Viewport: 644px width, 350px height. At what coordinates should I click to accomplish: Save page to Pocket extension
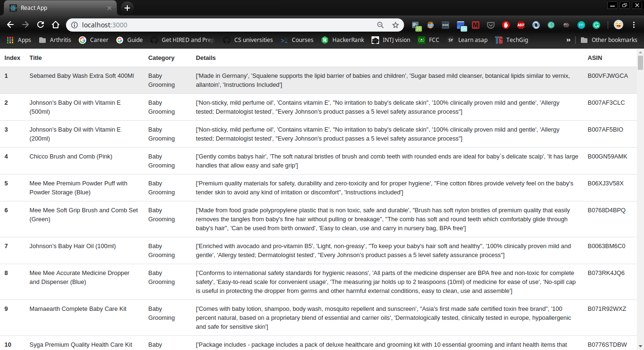coord(491,25)
